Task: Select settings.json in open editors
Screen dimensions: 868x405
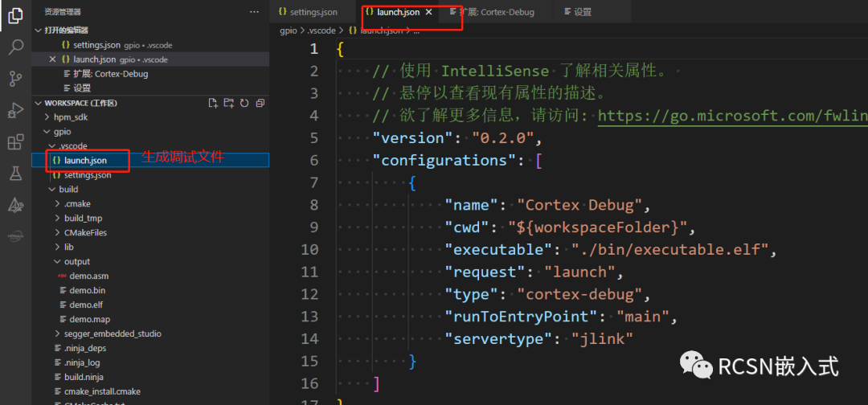Action: click(150, 45)
